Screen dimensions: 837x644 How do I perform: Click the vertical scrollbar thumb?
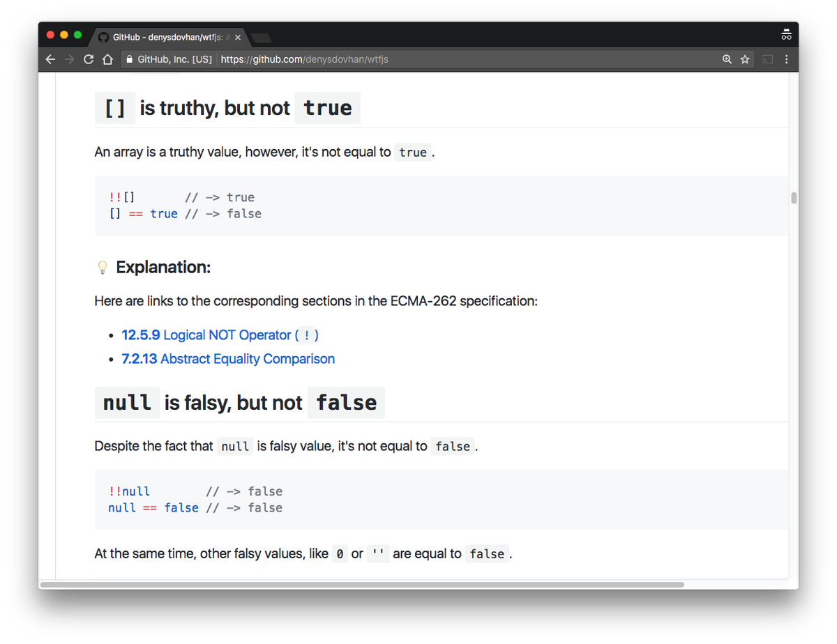794,198
